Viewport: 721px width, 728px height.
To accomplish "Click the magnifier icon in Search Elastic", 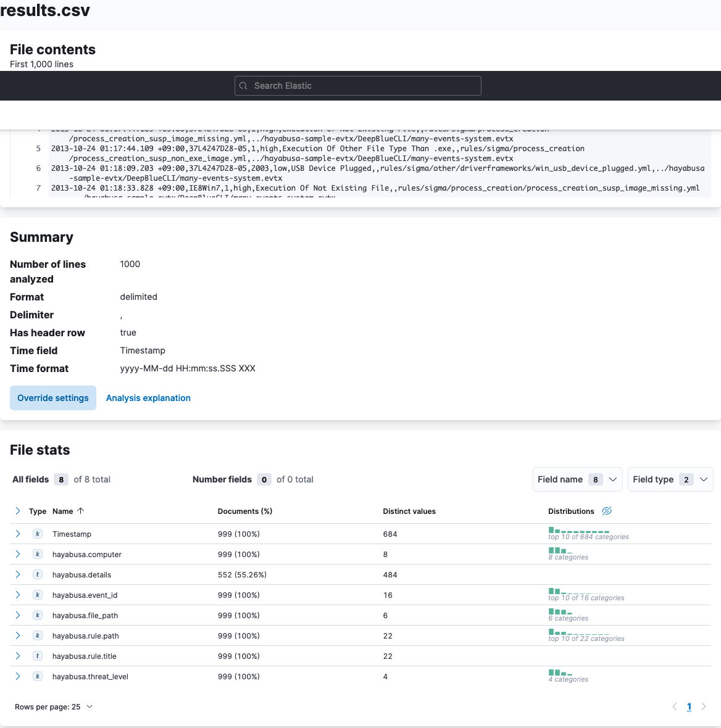I will coord(243,86).
